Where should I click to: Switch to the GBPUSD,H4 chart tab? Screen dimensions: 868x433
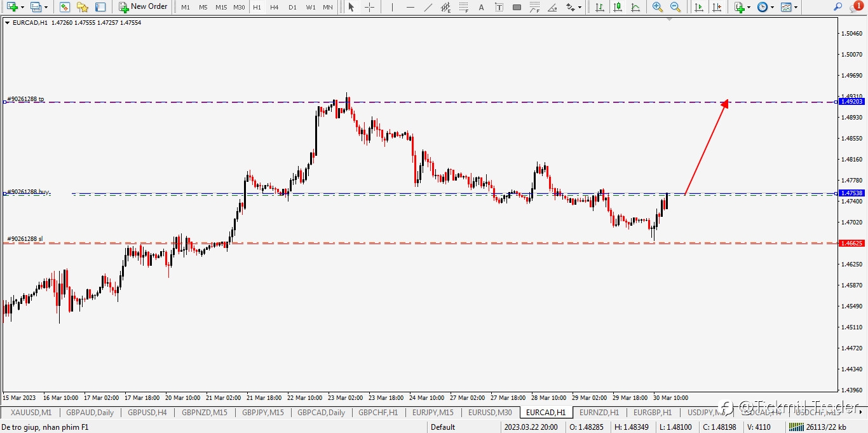pyautogui.click(x=147, y=413)
